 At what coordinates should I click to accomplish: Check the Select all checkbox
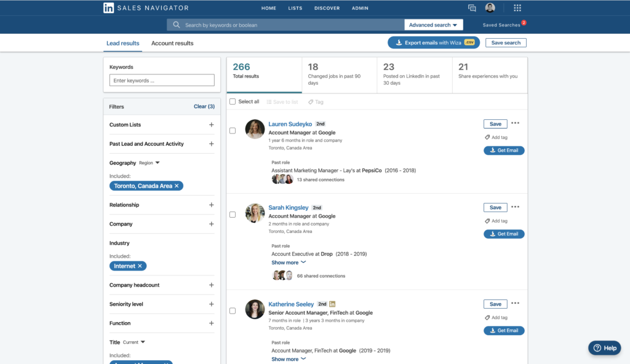[x=233, y=101]
